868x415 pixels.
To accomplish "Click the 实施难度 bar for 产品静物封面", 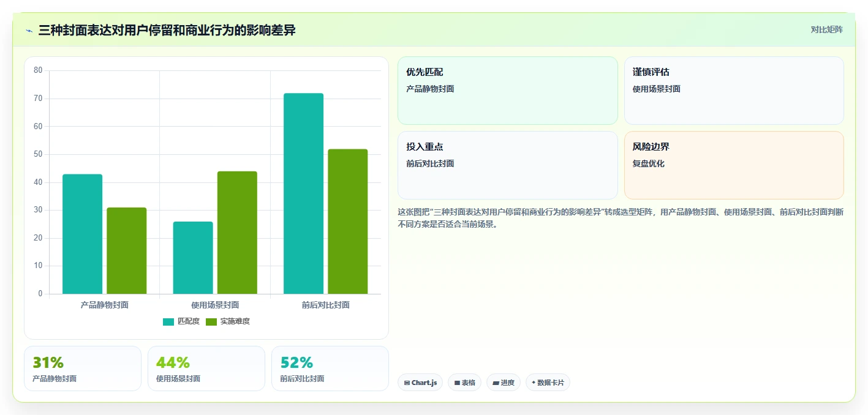I will (x=127, y=251).
